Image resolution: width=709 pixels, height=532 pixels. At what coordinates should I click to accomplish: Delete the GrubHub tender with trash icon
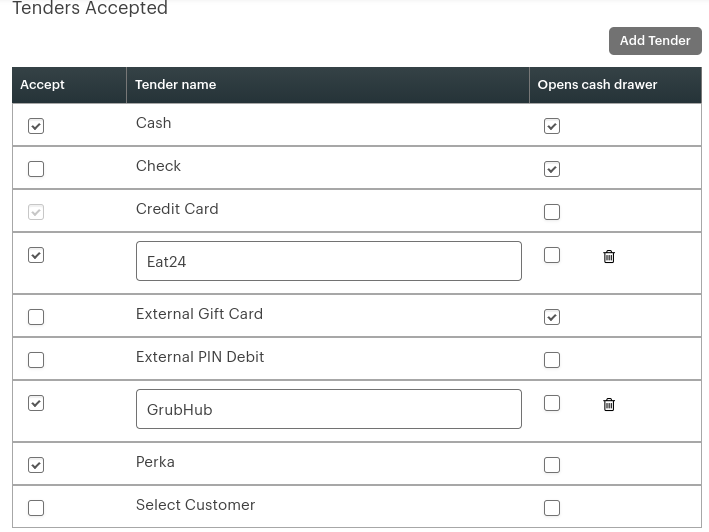pos(609,404)
